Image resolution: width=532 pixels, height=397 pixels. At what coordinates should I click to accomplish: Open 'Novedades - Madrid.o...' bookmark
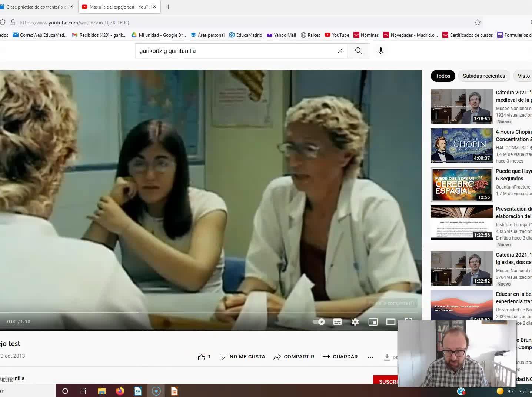tap(410, 35)
